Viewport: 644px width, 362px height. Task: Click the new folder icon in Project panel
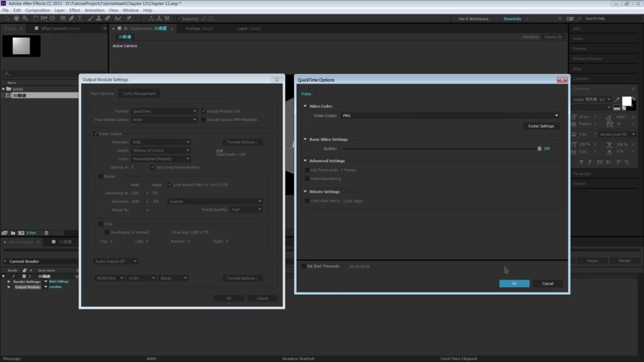pyautogui.click(x=13, y=233)
